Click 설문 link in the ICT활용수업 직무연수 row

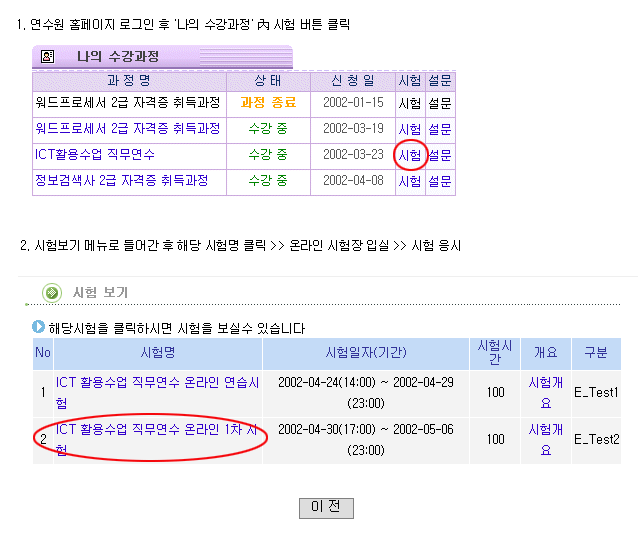click(x=440, y=155)
